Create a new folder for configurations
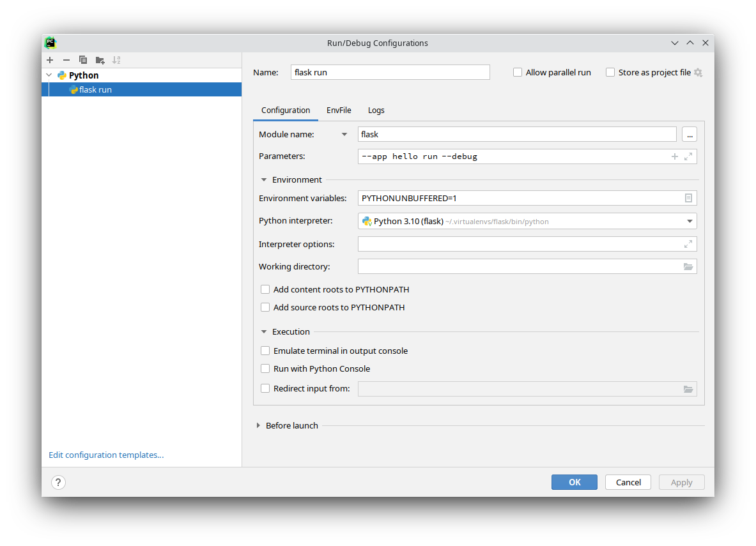This screenshot has width=756, height=546. (x=100, y=59)
